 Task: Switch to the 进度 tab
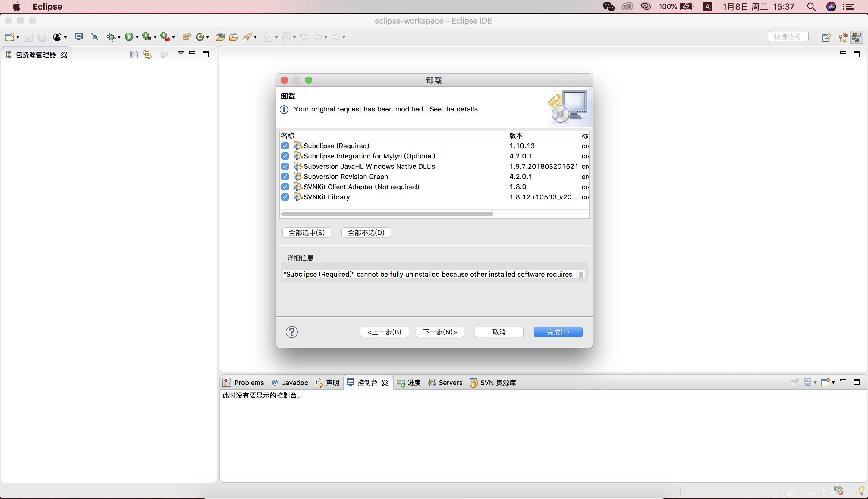pos(408,382)
